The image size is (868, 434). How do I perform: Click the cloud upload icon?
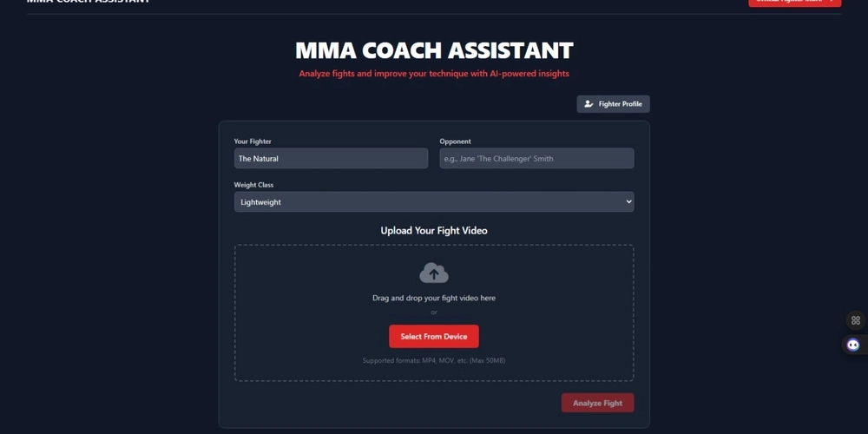point(434,273)
